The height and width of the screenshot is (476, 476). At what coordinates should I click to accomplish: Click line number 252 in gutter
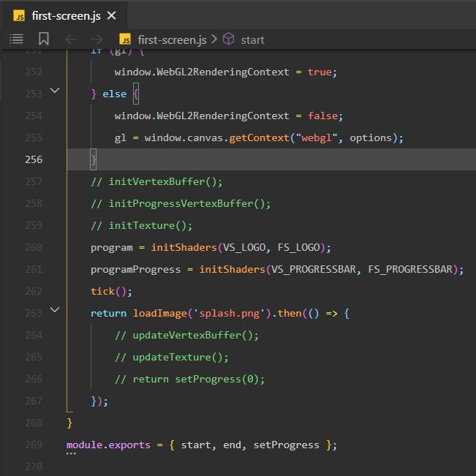coord(34,72)
